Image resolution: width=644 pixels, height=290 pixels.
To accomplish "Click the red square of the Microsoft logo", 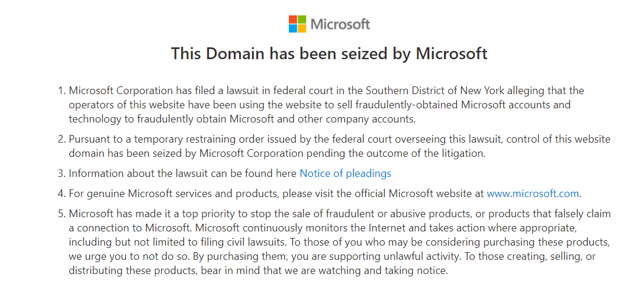I will 293,20.
